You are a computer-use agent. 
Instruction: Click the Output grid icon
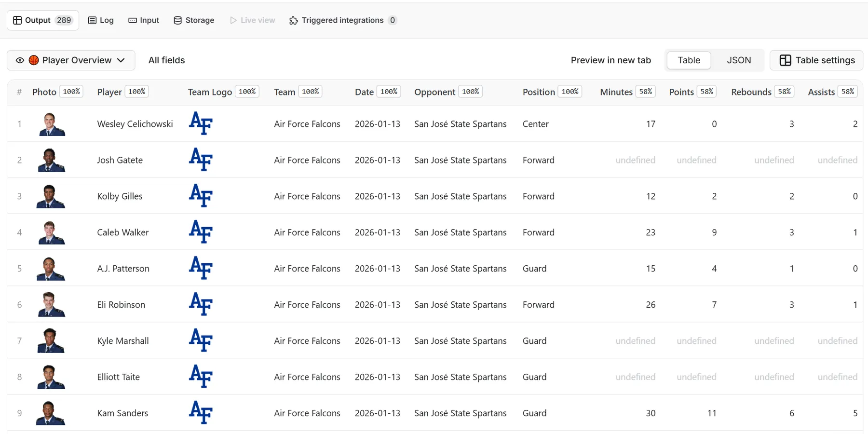pyautogui.click(x=18, y=20)
